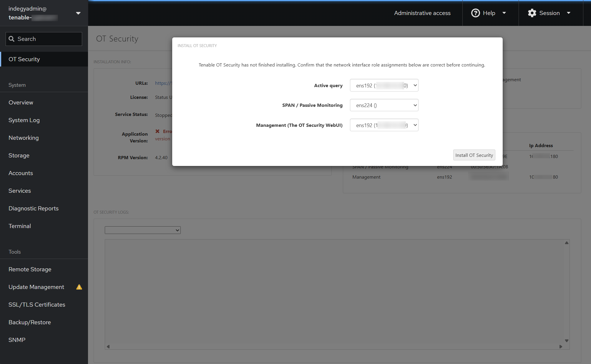Viewport: 591px width, 364px height.
Task: Expand the user account dropdown caret
Action: [78, 13]
